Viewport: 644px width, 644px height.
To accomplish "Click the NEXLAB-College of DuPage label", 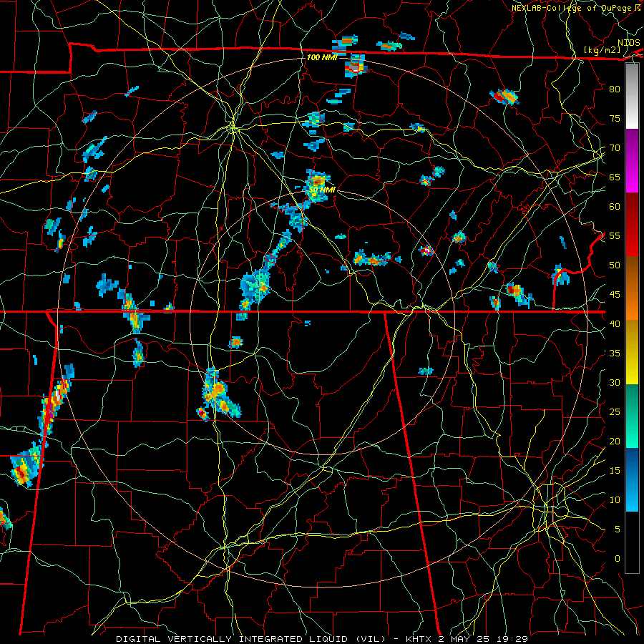I will [572, 8].
